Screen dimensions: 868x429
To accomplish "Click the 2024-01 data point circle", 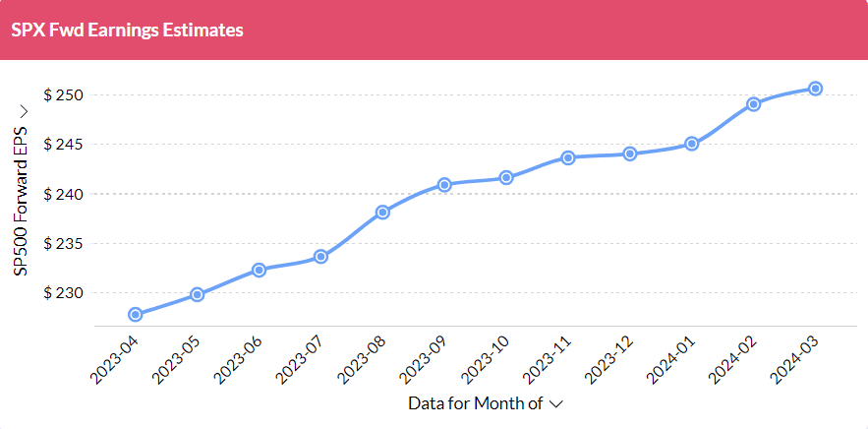I will click(x=692, y=144).
